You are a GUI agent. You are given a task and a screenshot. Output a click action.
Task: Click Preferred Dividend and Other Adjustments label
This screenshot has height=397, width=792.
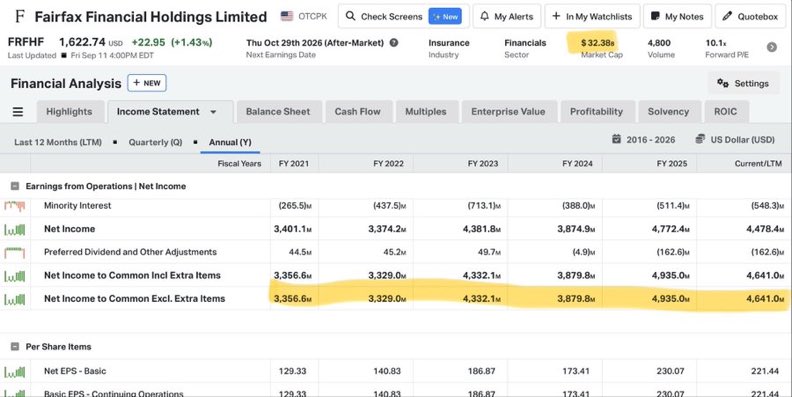pos(130,252)
